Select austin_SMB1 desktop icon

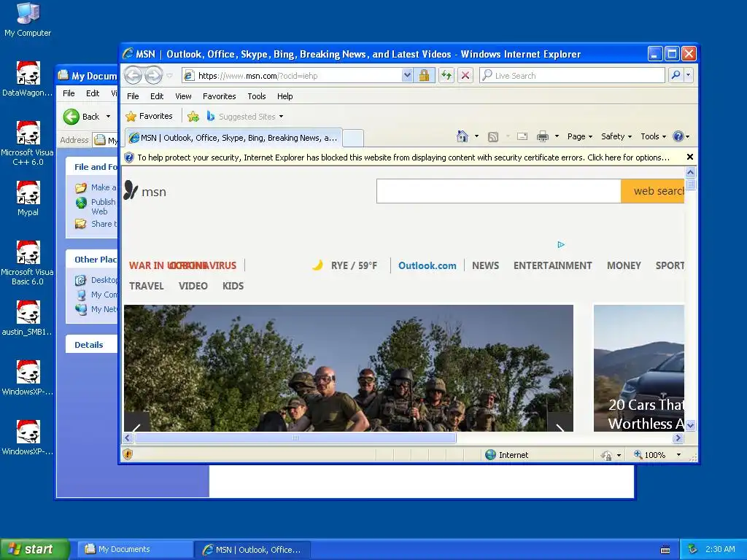[28, 318]
